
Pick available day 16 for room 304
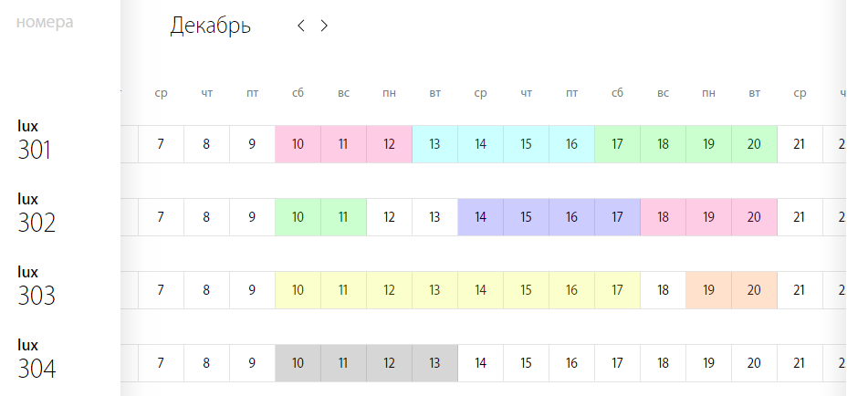(x=572, y=363)
